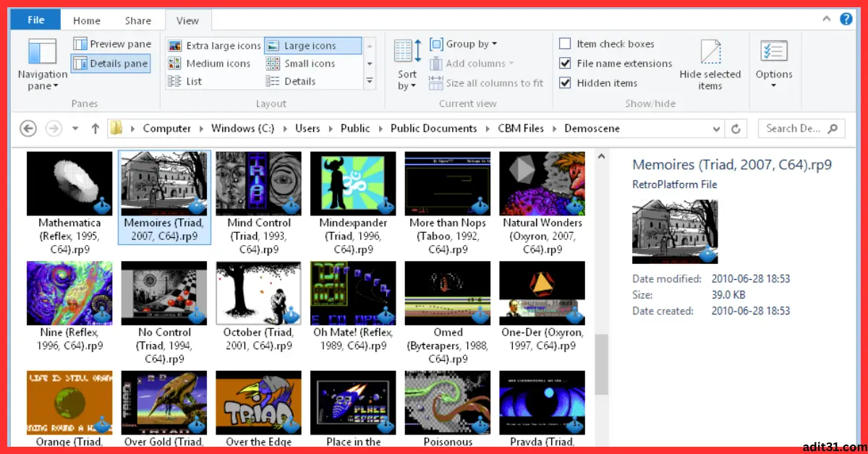The height and width of the screenshot is (454, 868).
Task: Select Mindexpander (Triad, 1996) file
Action: pyautogui.click(x=354, y=204)
